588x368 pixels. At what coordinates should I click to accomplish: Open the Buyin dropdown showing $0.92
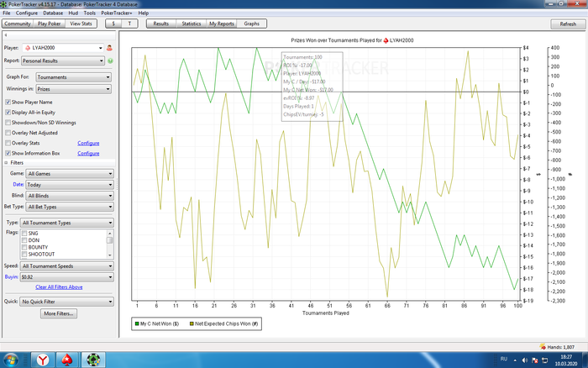click(x=66, y=277)
